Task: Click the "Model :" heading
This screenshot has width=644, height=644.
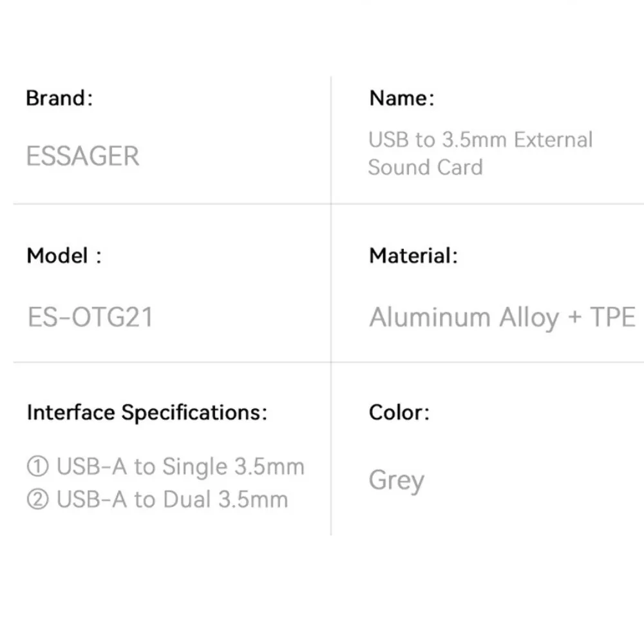Action: (64, 256)
